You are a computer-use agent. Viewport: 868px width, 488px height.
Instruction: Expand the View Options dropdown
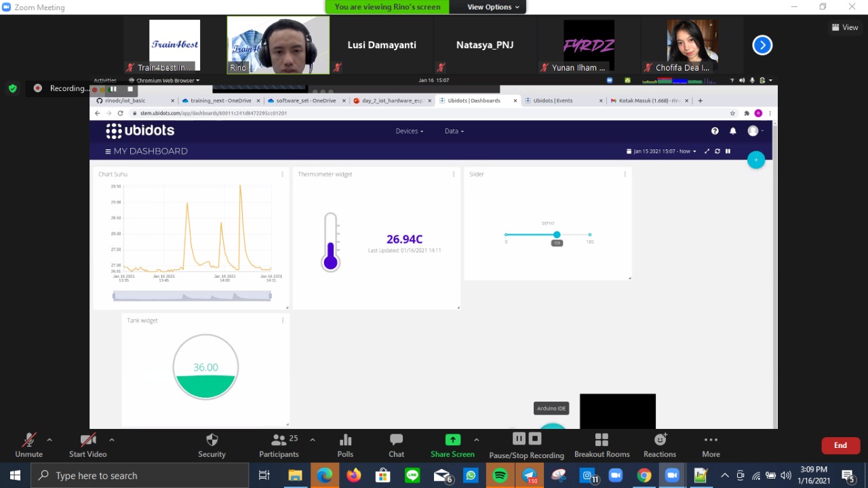click(494, 7)
